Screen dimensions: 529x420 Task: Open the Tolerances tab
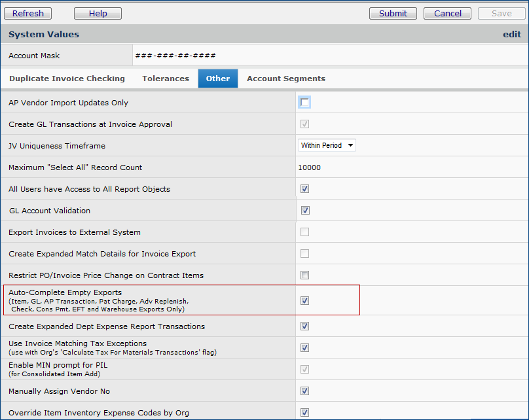(166, 79)
